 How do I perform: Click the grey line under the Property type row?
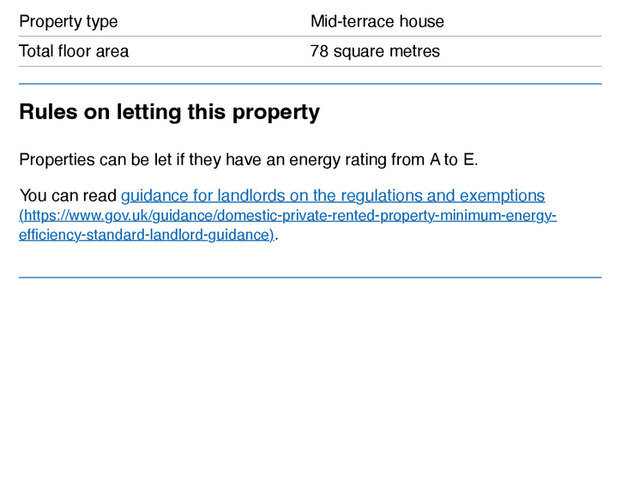coord(310,37)
